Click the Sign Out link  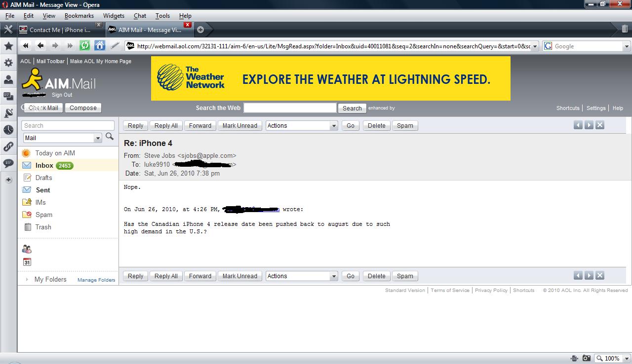[62, 95]
